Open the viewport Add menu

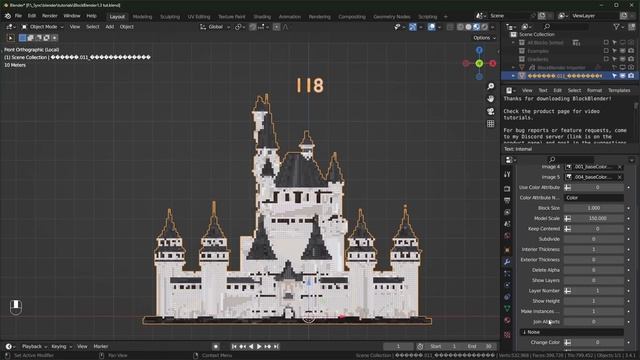[110, 27]
